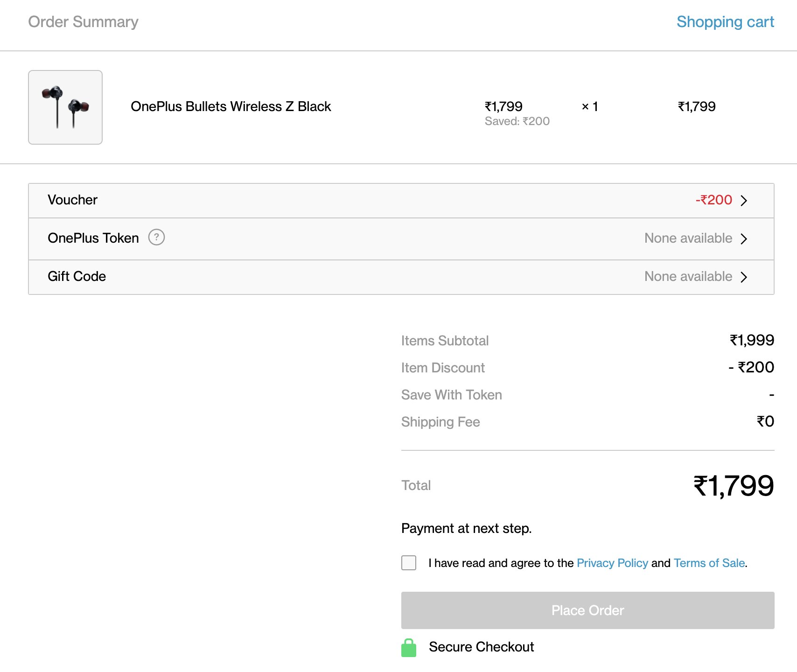
Task: Click None available beside Gift Code
Action: click(x=688, y=276)
